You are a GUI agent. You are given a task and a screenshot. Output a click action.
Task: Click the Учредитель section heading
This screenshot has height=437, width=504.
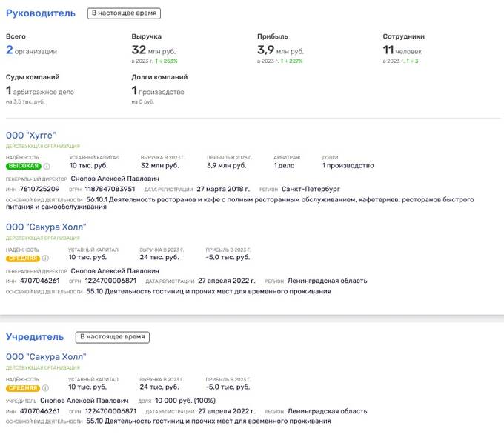pyautogui.click(x=36, y=337)
